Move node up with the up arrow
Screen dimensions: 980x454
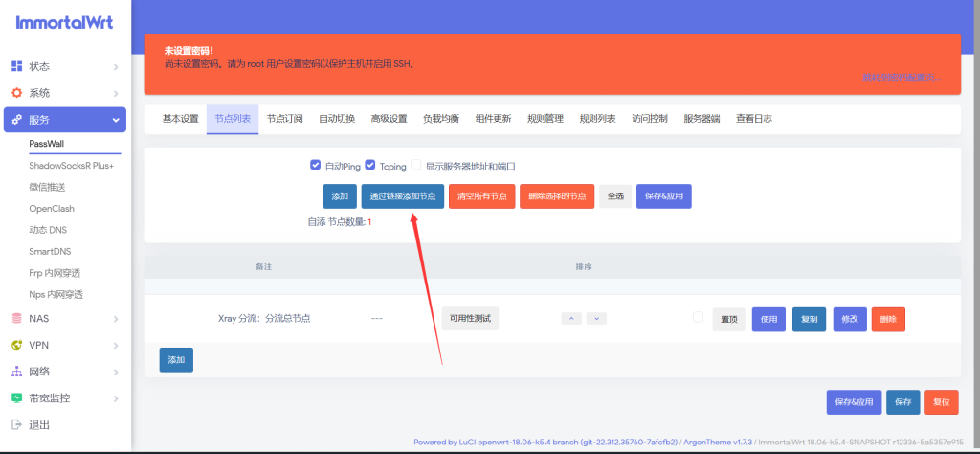pyautogui.click(x=571, y=318)
